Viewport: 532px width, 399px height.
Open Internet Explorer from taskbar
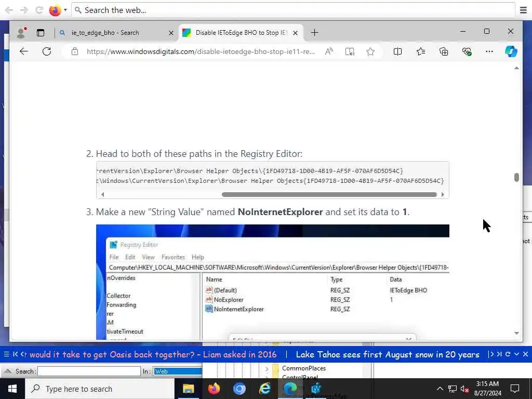264,389
